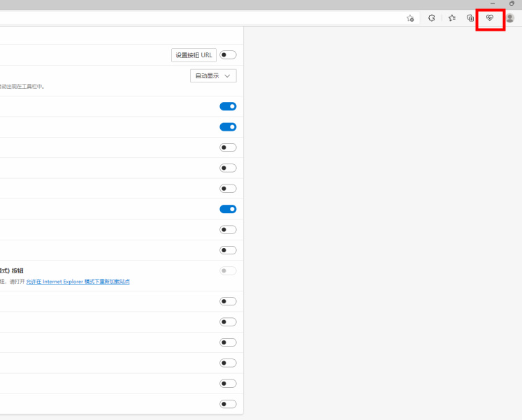Click the 设置按钮 URL button
This screenshot has height=420, width=522.
(x=194, y=55)
